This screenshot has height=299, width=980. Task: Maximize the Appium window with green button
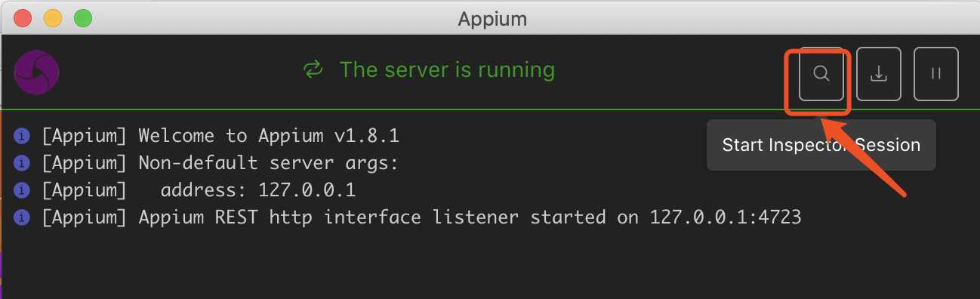(x=83, y=17)
